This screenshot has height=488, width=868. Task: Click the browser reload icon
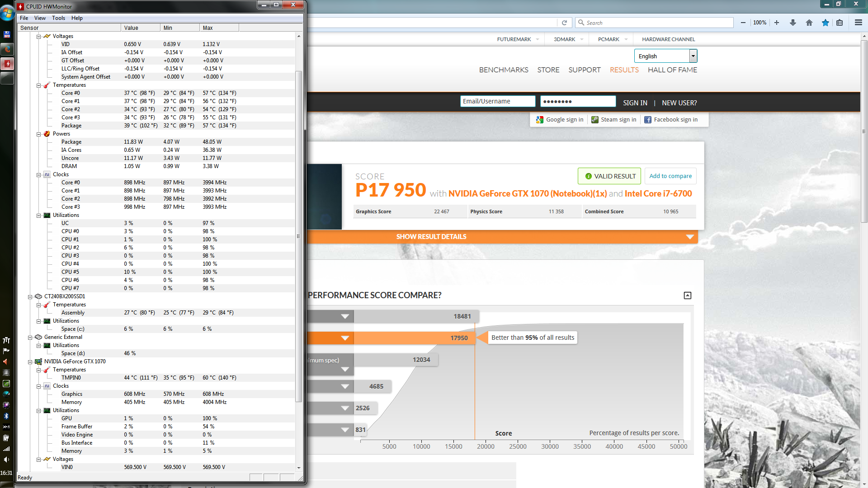(x=564, y=23)
